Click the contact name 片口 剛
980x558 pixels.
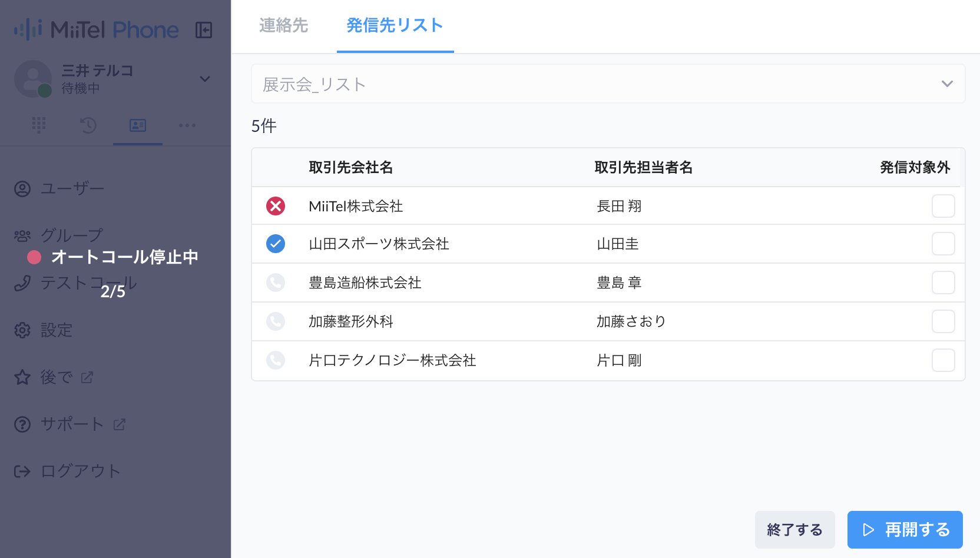pos(619,360)
